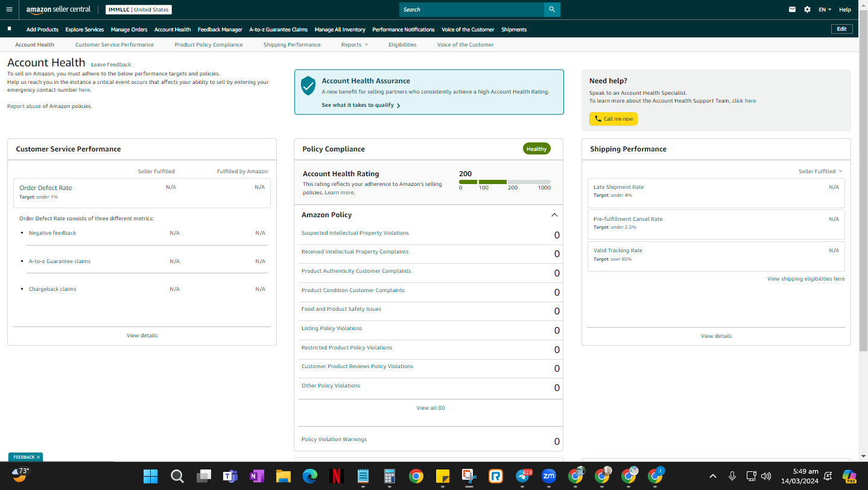Screen dimensions: 868x490
Task: Open Seller Fulfilled dropdown in Shipping Performance
Action: pos(820,171)
